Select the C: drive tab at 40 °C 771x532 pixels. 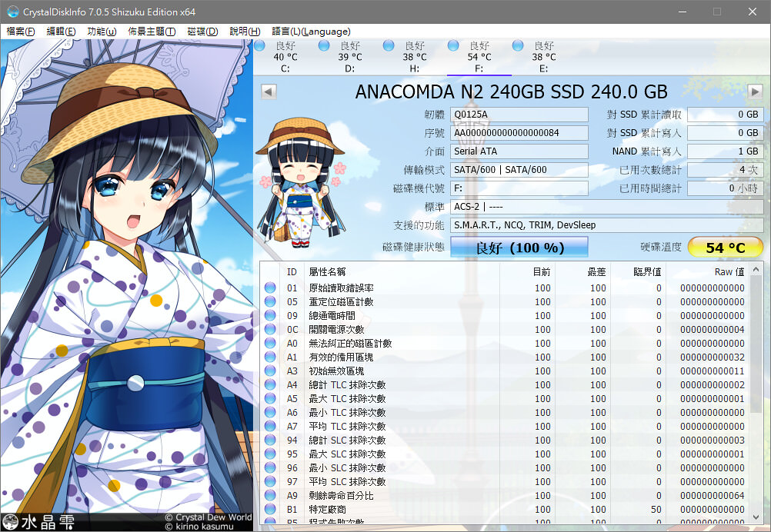(285, 57)
